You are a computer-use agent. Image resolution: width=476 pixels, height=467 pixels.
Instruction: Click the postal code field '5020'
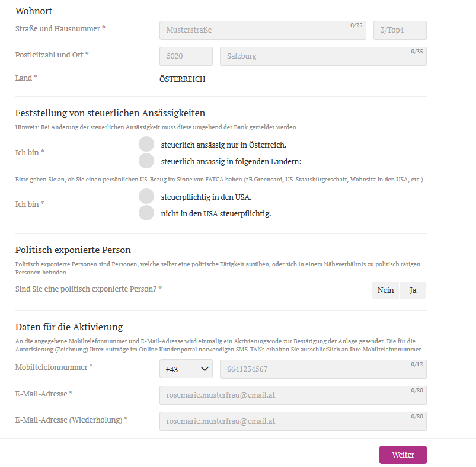pos(186,56)
